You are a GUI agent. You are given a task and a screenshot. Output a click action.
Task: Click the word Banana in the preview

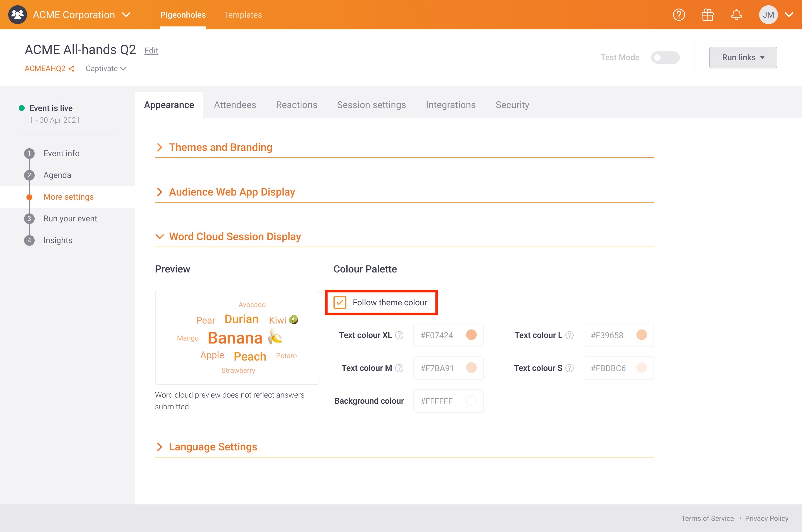click(x=235, y=338)
